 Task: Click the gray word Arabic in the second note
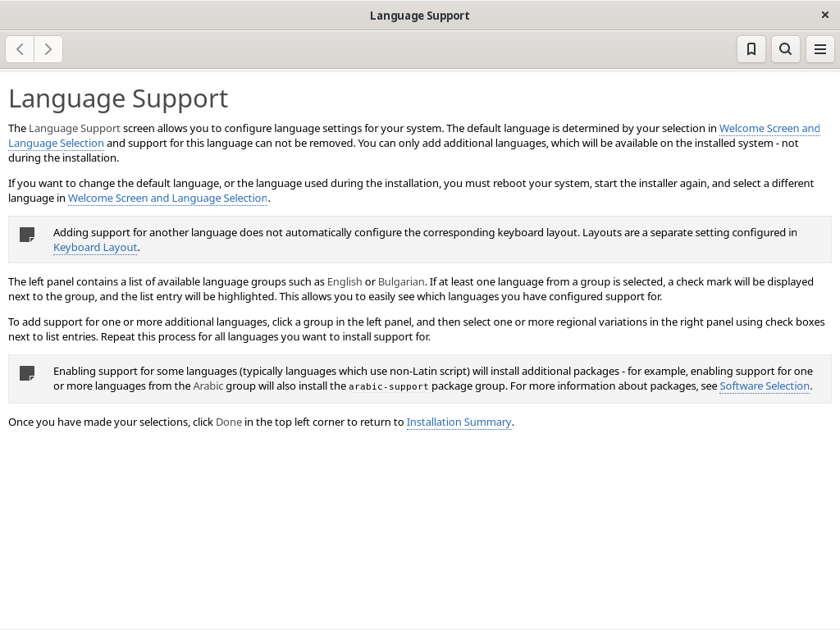(x=208, y=386)
